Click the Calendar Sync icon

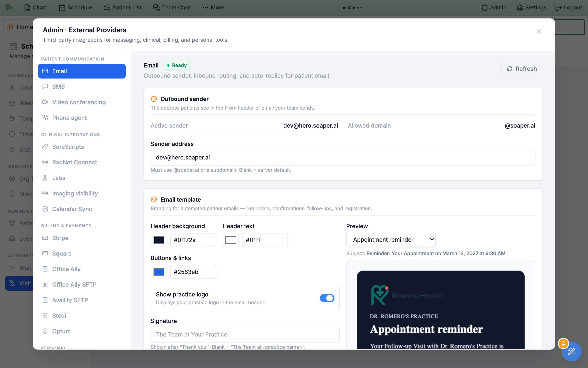click(45, 209)
